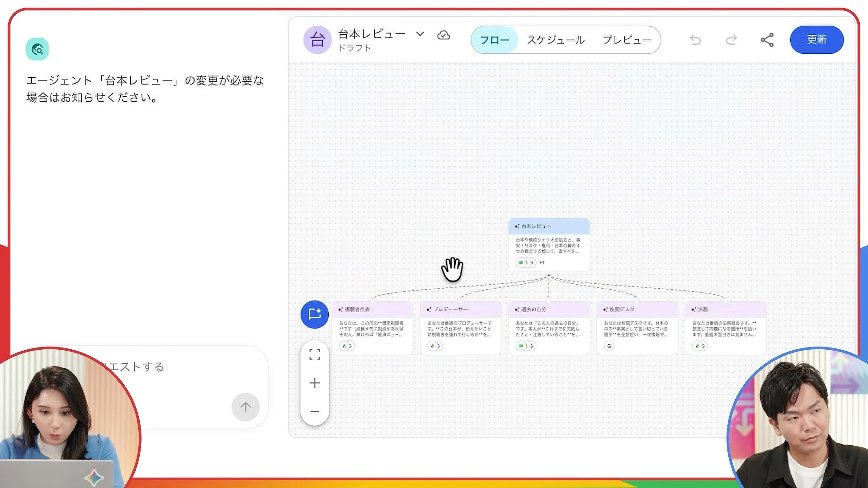Zoom in with the plus icon

pyautogui.click(x=315, y=383)
